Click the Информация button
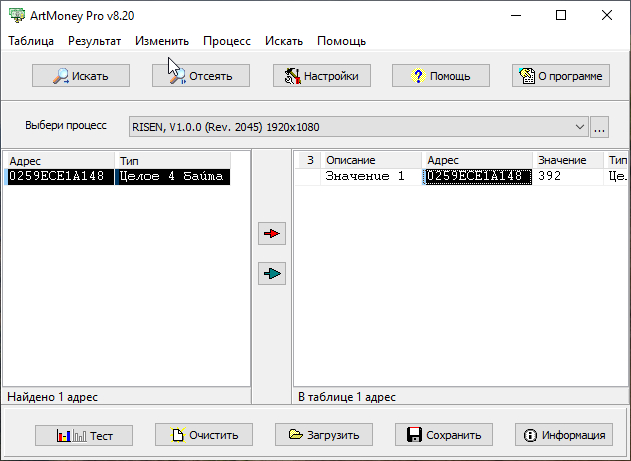The height and width of the screenshot is (461, 631). (x=564, y=434)
